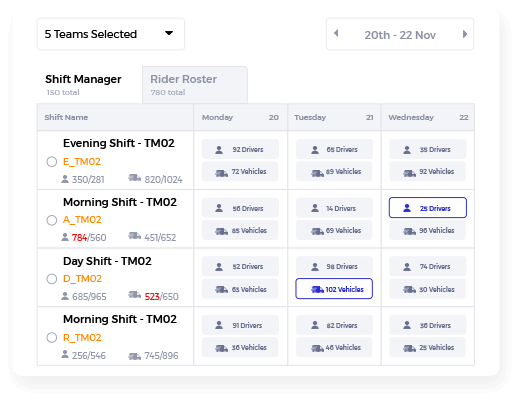This screenshot has height=401, width=520.
Task: Go to next date range arrow
Action: 465,34
